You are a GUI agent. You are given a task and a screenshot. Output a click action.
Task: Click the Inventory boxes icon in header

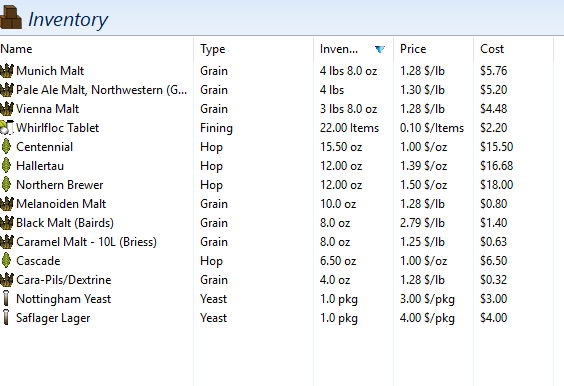tap(10, 17)
